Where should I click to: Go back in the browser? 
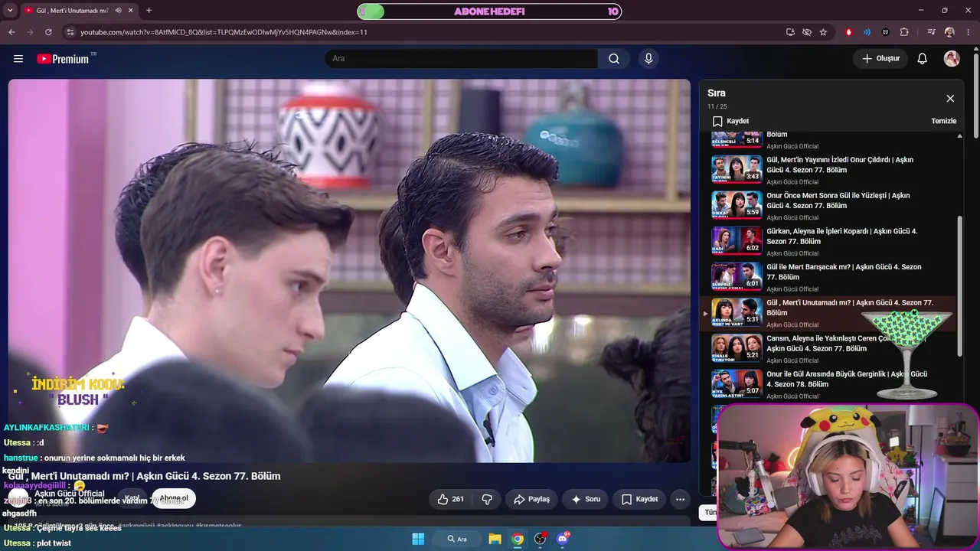click(x=11, y=32)
